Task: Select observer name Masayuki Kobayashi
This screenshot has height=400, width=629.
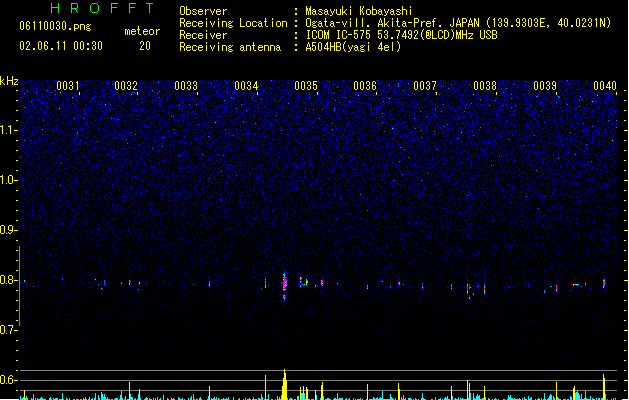Action: click(x=359, y=11)
